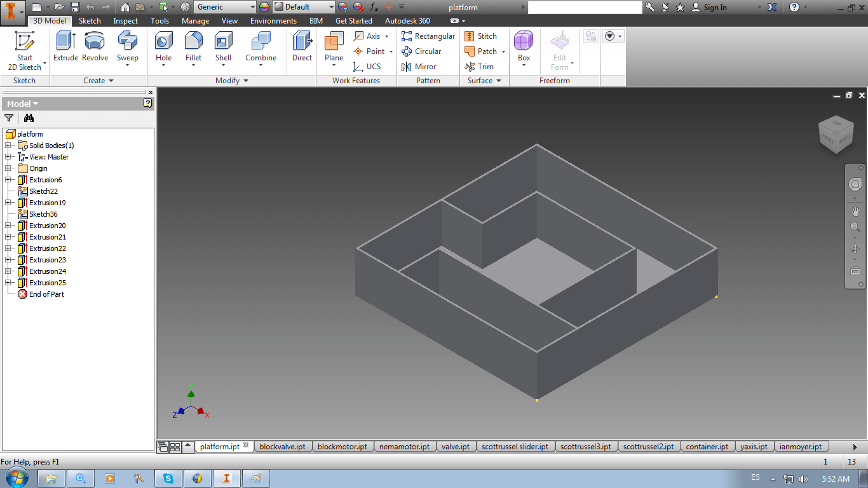The width and height of the screenshot is (868, 488).
Task: Select the Revolve tool
Action: coord(95,47)
